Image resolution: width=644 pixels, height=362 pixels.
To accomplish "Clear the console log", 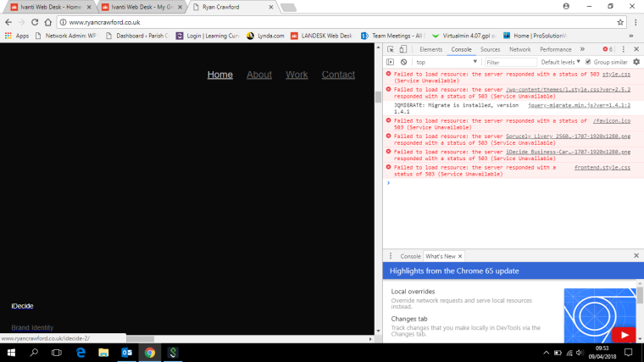I will point(404,62).
